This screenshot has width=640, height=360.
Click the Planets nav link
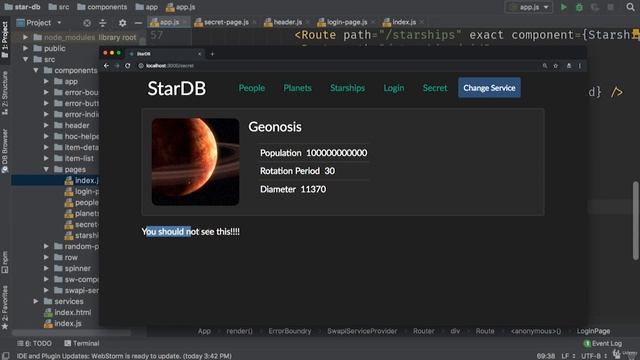click(x=297, y=88)
